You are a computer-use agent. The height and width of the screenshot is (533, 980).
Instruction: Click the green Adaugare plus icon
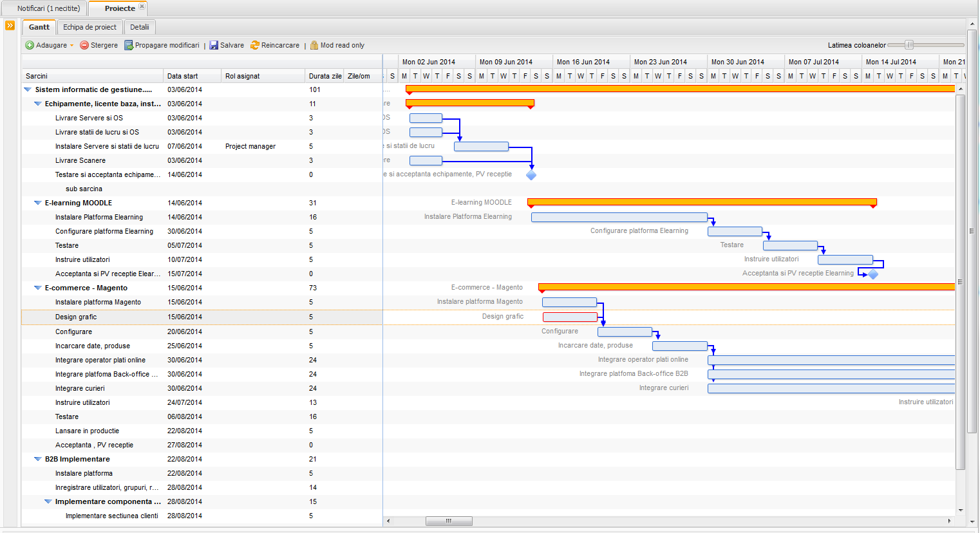tap(30, 45)
